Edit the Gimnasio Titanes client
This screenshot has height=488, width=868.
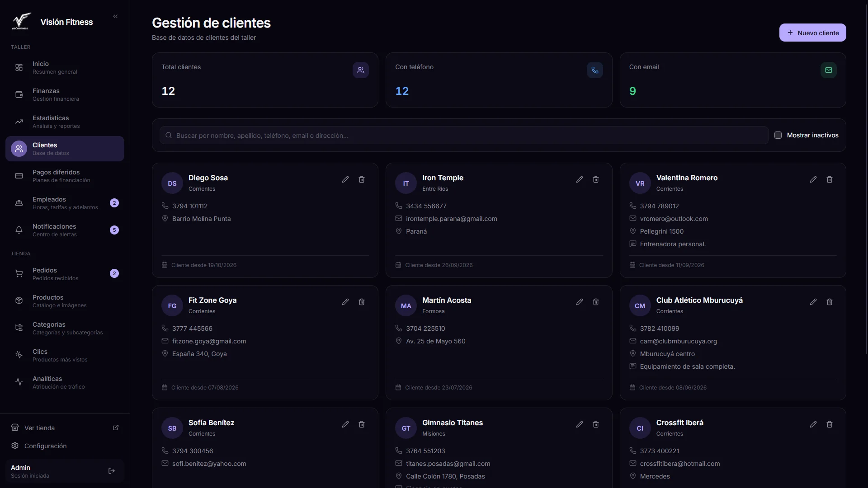click(x=580, y=424)
